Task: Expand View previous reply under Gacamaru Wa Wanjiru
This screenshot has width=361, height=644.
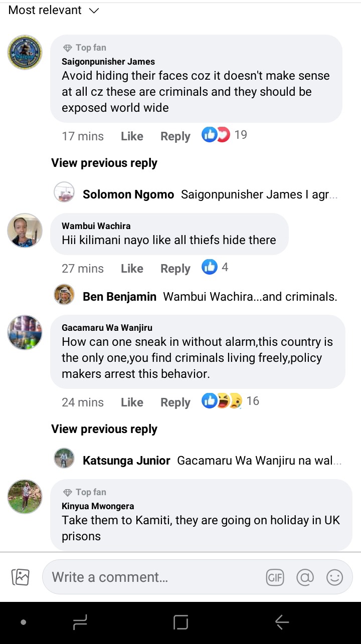Action: tap(104, 429)
